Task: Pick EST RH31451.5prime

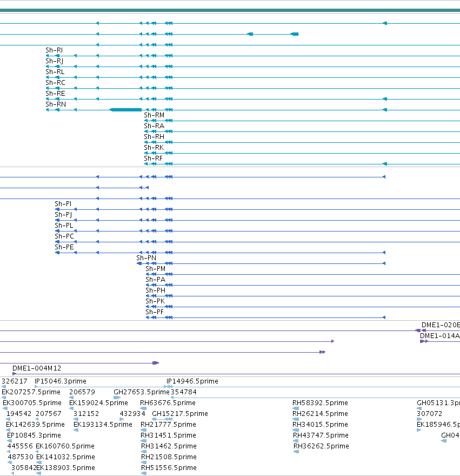Action: 168,435
